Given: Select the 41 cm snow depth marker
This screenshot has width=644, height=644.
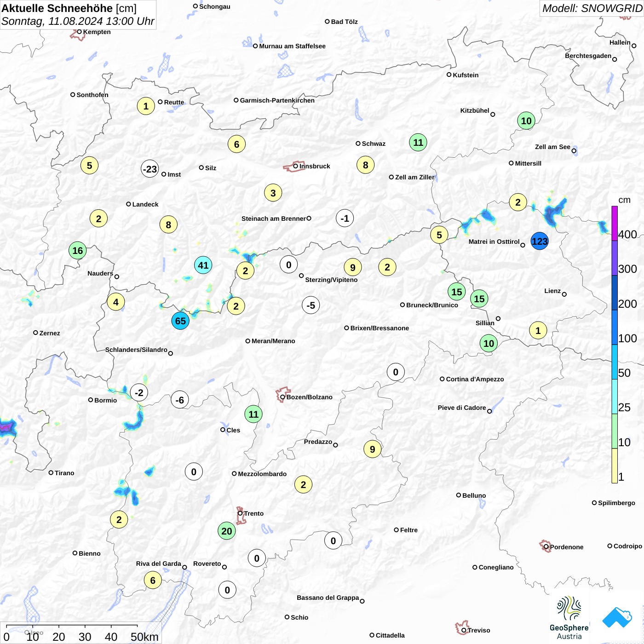Looking at the screenshot, I should pyautogui.click(x=203, y=265).
